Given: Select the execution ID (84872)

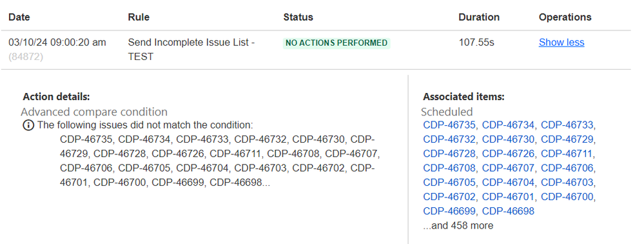Looking at the screenshot, I should coord(26,57).
